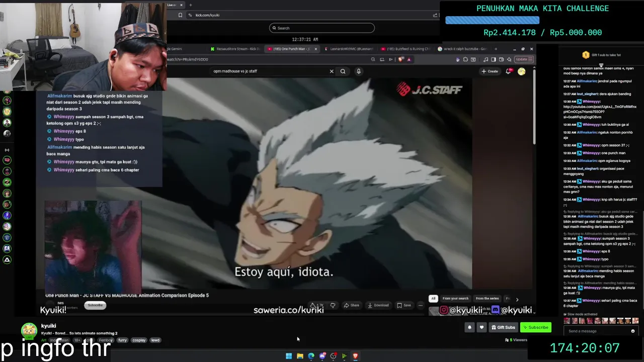Click the green Kick Subscribe button
Screen dimensions: 644x362
pos(536,327)
